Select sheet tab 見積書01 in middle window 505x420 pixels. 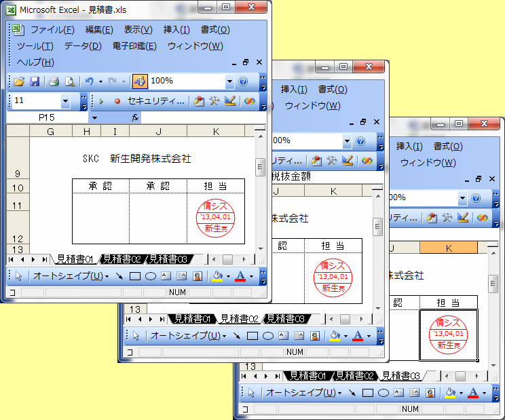point(192,319)
